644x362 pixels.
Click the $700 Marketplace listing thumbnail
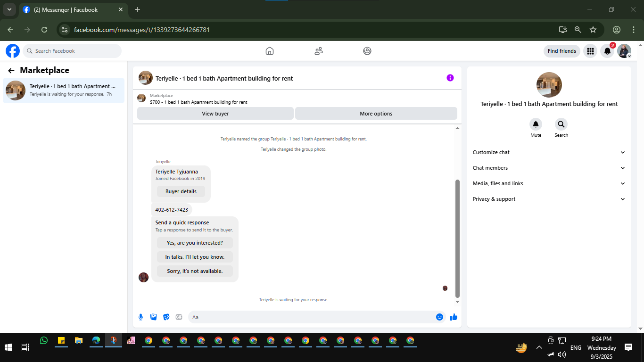coord(141,98)
